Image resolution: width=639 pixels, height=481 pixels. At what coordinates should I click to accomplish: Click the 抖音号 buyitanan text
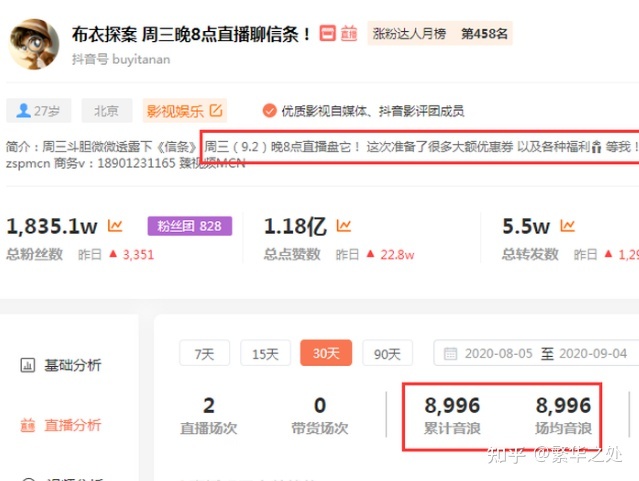121,60
